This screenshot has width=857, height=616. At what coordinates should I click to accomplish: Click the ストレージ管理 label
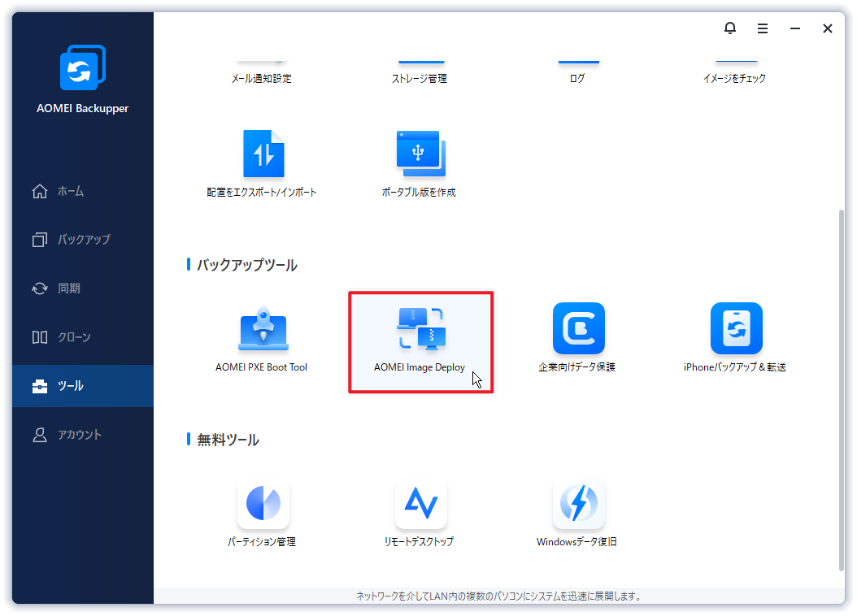click(x=420, y=79)
